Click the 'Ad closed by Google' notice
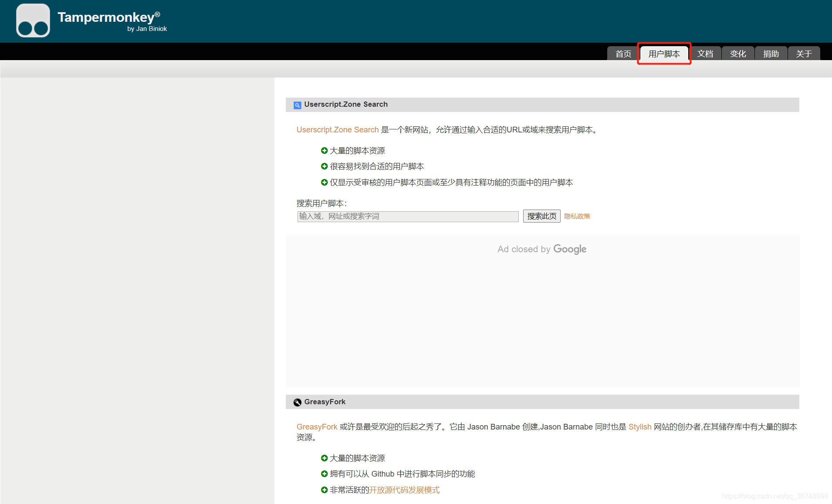832x504 pixels. (x=542, y=249)
